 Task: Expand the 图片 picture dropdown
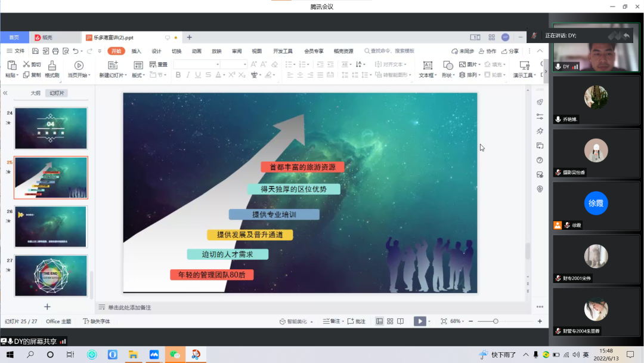click(479, 64)
